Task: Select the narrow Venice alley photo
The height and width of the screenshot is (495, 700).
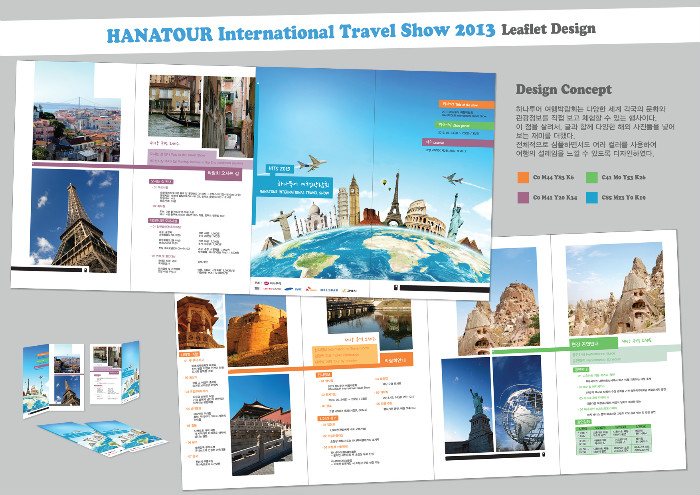Action: click(x=228, y=116)
